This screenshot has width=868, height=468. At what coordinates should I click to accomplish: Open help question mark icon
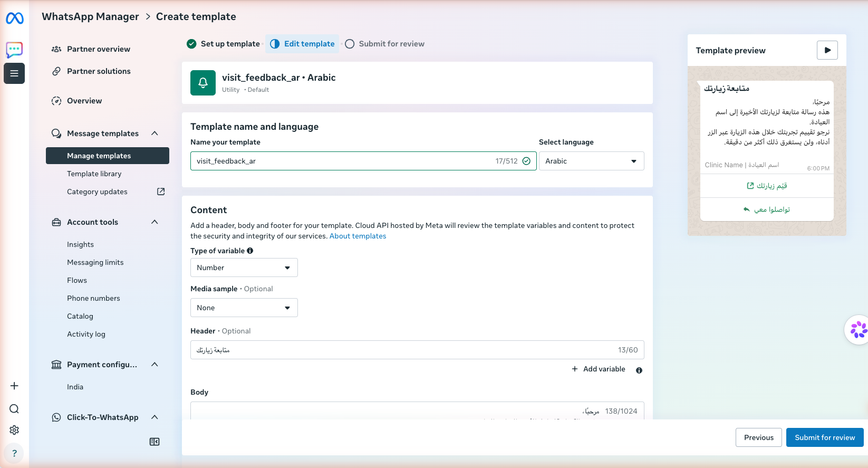(x=14, y=453)
